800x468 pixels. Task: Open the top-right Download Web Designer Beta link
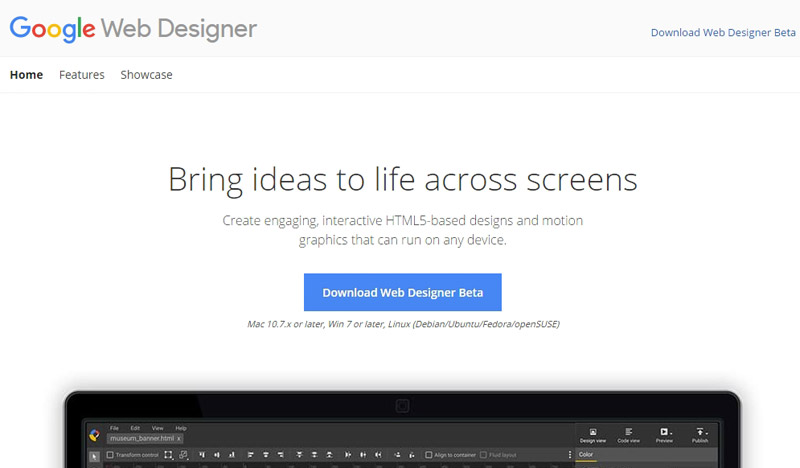(x=723, y=33)
